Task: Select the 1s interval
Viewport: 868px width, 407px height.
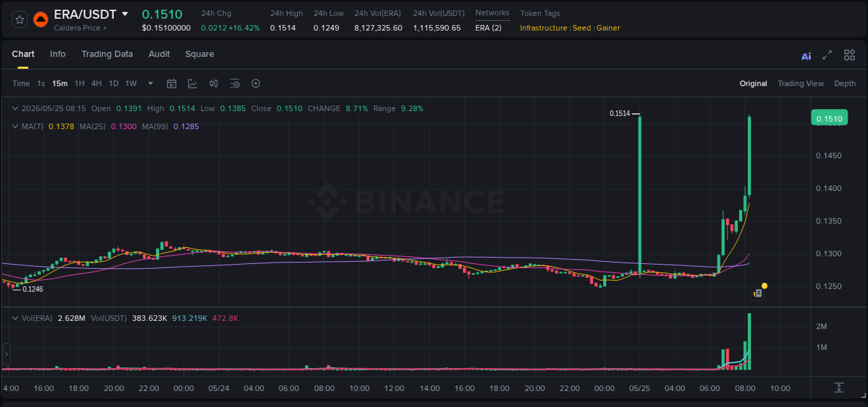Action: coord(41,83)
